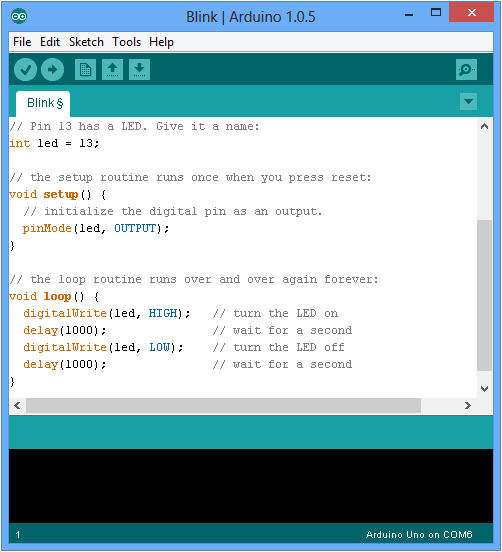
Task: Click the line number '1' in status bar
Action: [18, 535]
